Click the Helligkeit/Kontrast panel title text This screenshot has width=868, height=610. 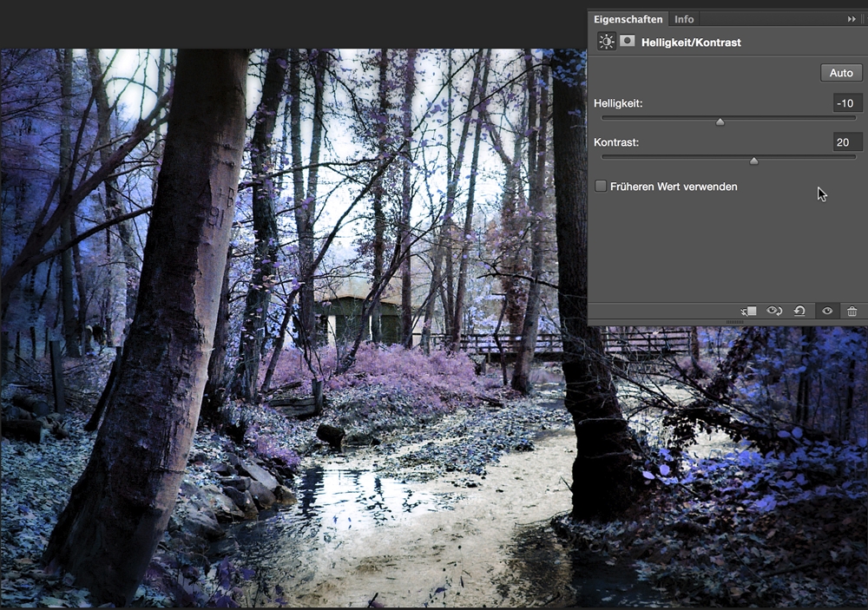691,43
